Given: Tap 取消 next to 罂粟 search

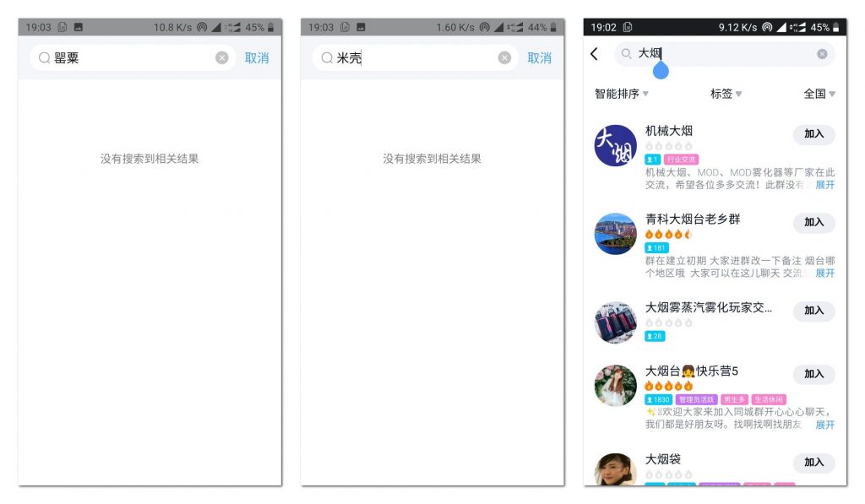Looking at the screenshot, I should tap(257, 58).
